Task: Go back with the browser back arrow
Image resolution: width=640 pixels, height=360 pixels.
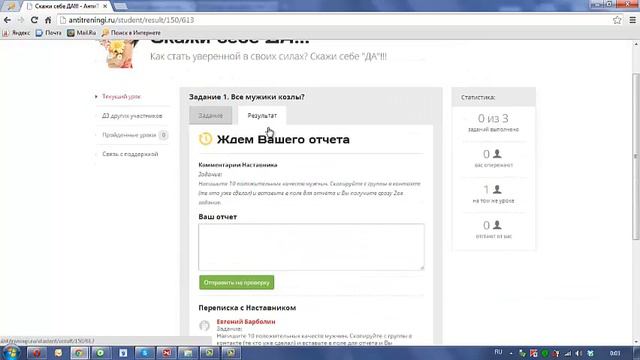Action: pos(7,20)
